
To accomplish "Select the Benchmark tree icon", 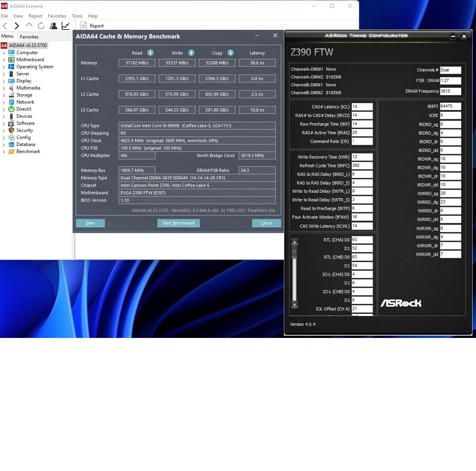I will click(x=11, y=152).
